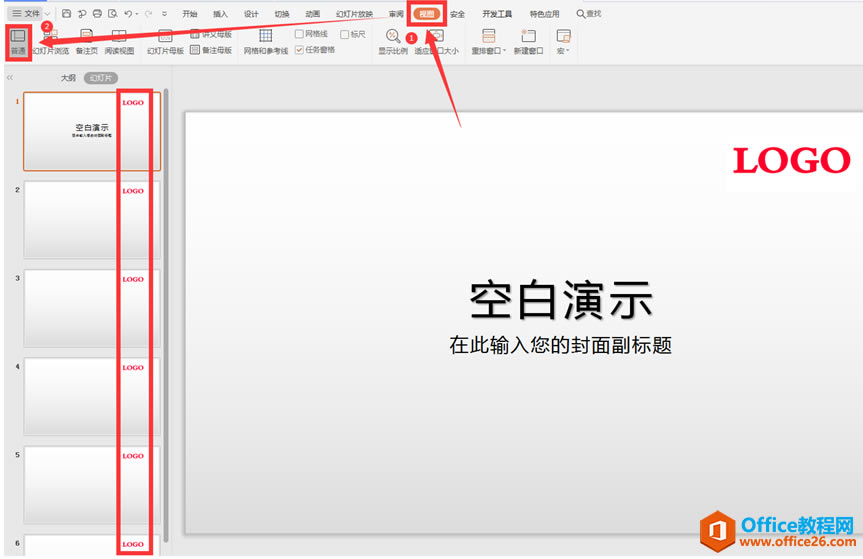Click the Search (查找) button
Screen dimensions: 863x559
(589, 14)
